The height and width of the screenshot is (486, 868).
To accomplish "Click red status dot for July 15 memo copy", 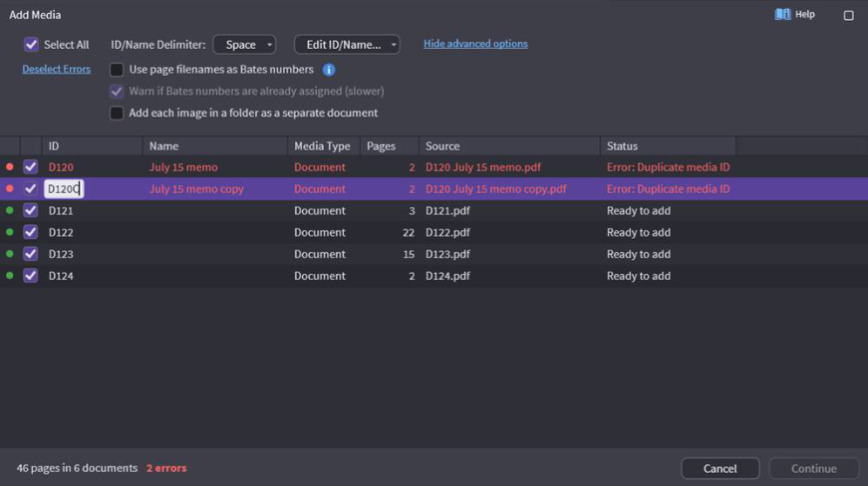I will click(x=9, y=188).
